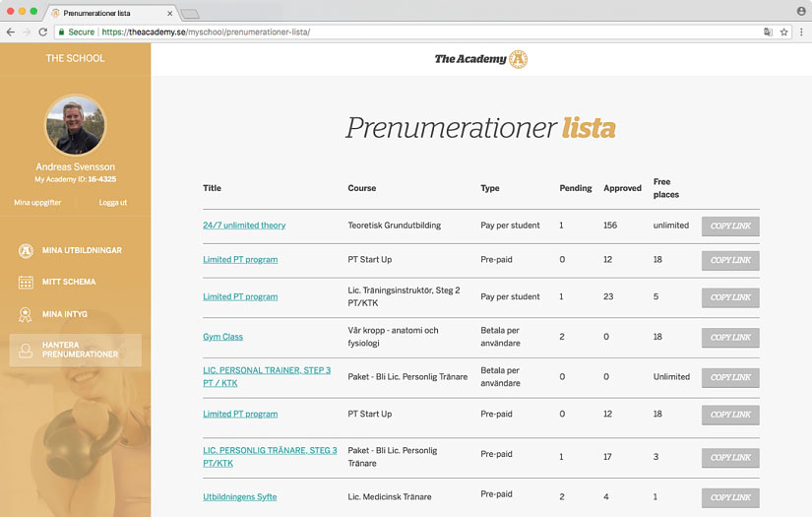Click THE SCHOOL header in the sidebar
812x517 pixels.
(75, 58)
